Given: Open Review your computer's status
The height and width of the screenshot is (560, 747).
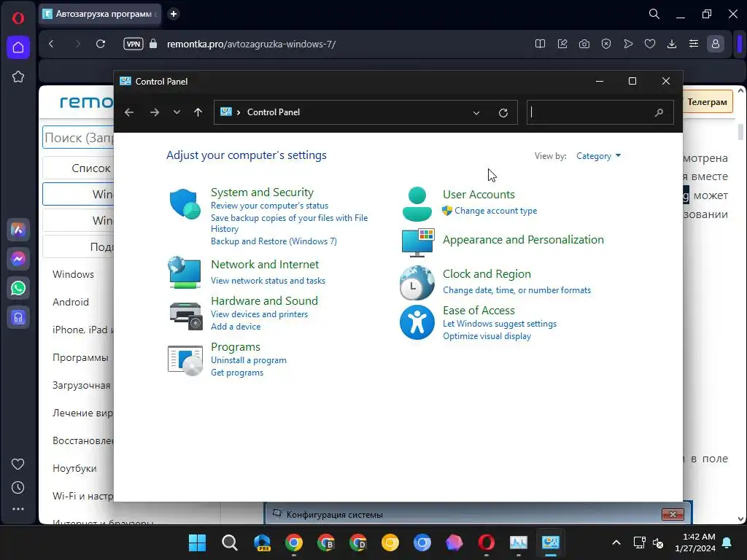Looking at the screenshot, I should (269, 206).
